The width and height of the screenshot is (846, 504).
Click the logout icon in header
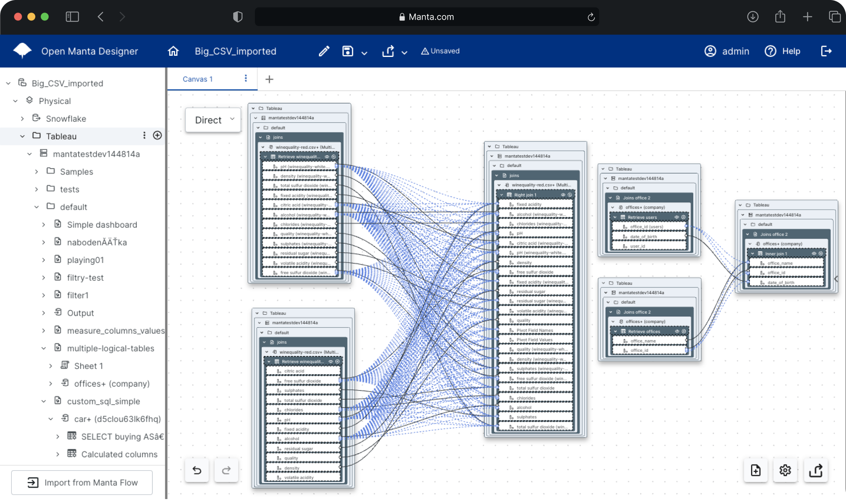(826, 51)
